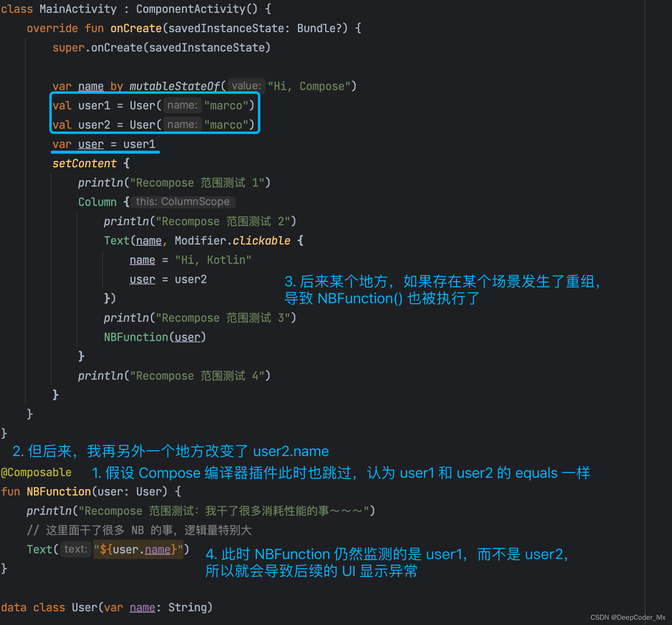Click the setContent call
Viewport: 672px width, 625px height.
(85, 163)
